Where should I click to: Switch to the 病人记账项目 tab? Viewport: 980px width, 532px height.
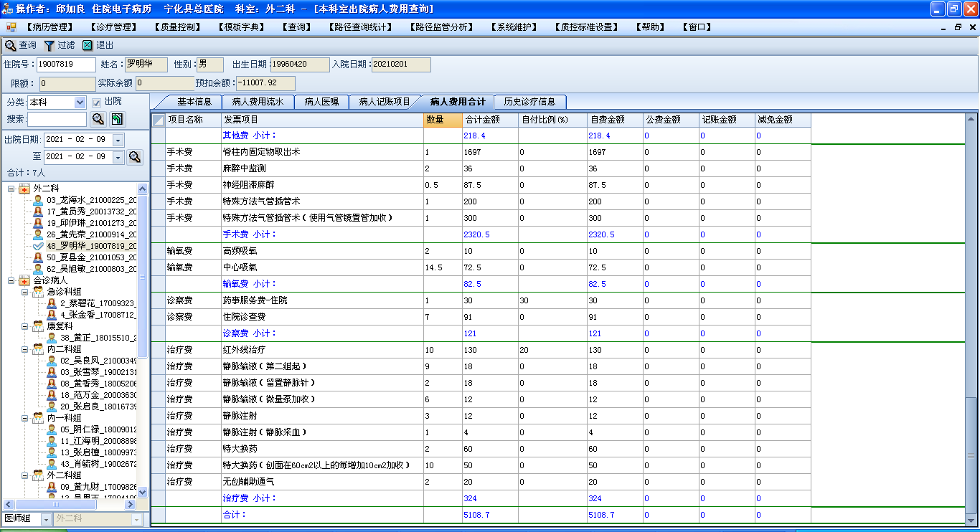(x=385, y=102)
